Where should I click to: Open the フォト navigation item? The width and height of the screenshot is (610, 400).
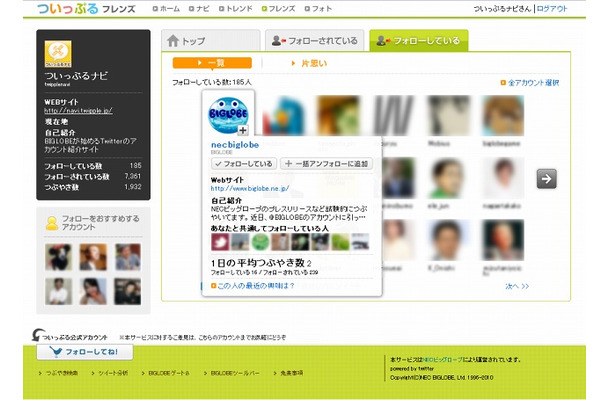(318, 9)
